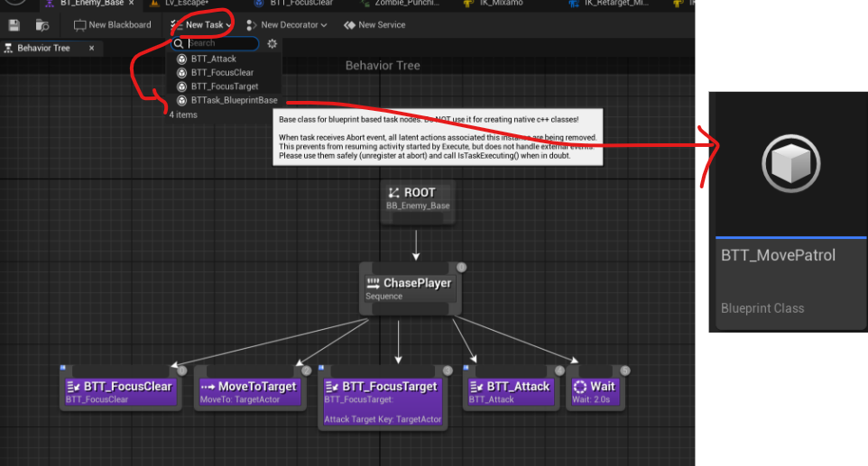
Task: Select the Behavior Tree panel tab
Action: pyautogui.click(x=43, y=48)
